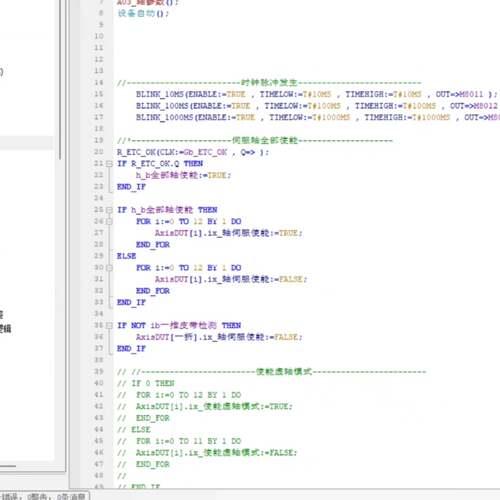Click line number 10 in the gutter
Viewport: 500px width, 500px height.
pos(99,36)
